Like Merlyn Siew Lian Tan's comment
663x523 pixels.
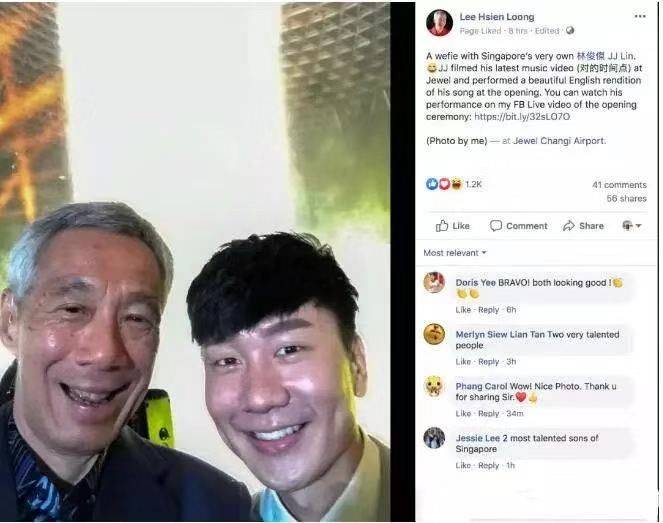point(463,362)
